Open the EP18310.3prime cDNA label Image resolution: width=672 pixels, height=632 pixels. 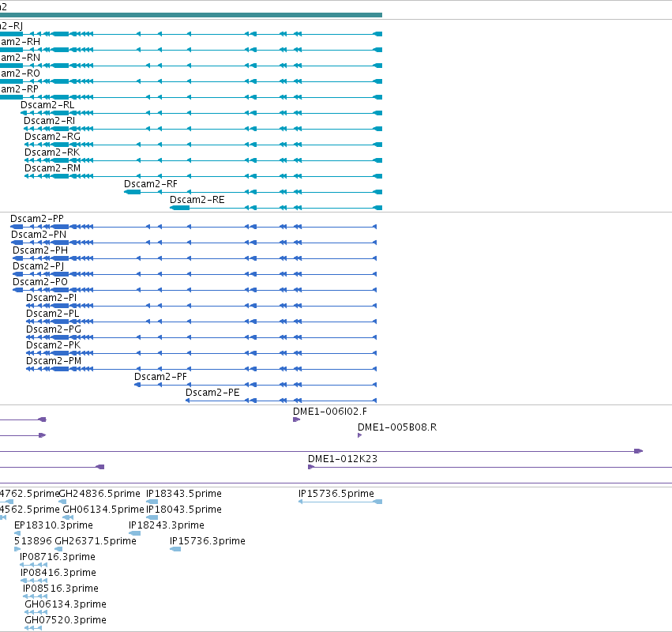(54, 526)
